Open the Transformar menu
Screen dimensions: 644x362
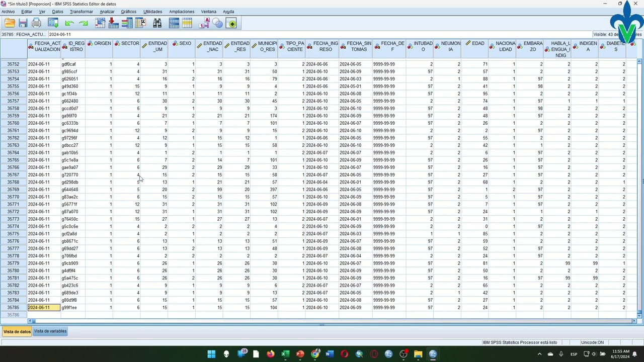[82, 12]
